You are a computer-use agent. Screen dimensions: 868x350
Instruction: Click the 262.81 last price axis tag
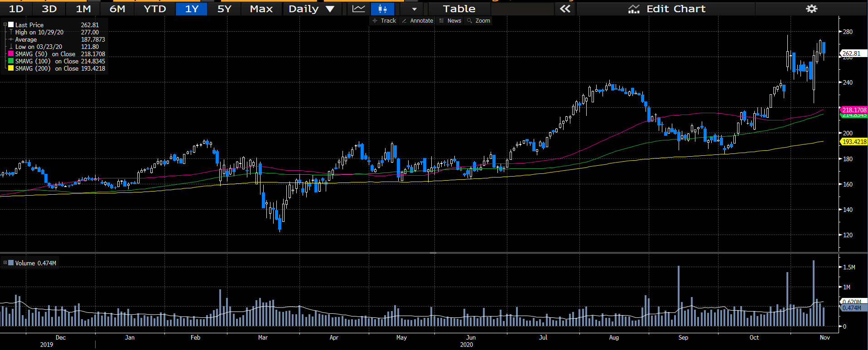point(853,53)
